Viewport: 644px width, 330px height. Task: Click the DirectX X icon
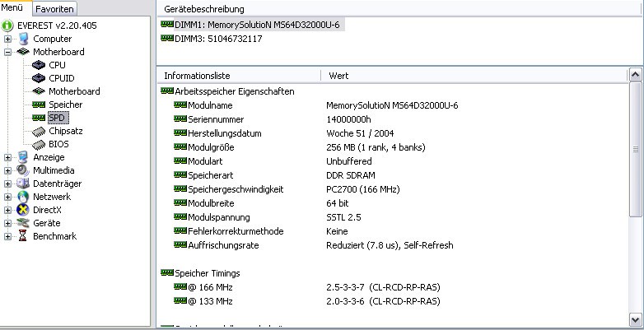23,210
